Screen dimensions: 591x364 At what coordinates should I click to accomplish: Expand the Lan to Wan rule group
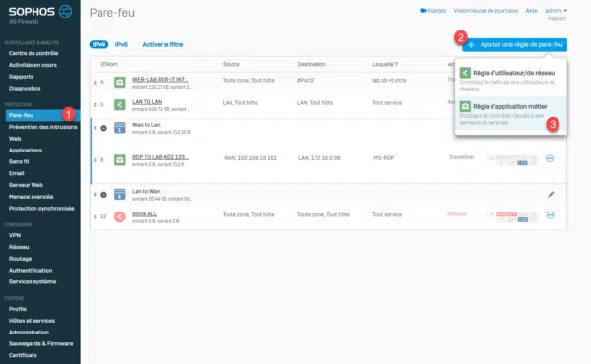click(104, 195)
